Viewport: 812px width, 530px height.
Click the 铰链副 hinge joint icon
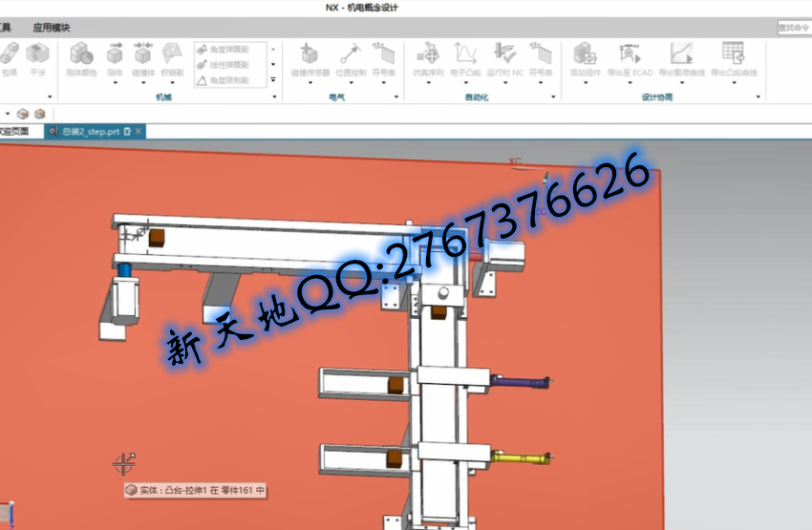click(172, 55)
